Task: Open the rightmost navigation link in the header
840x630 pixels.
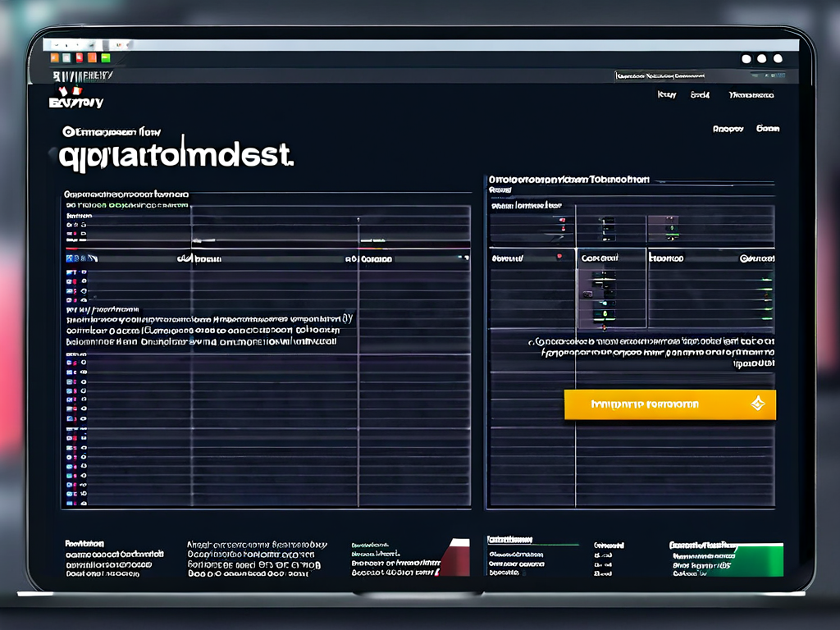Action: (x=751, y=95)
